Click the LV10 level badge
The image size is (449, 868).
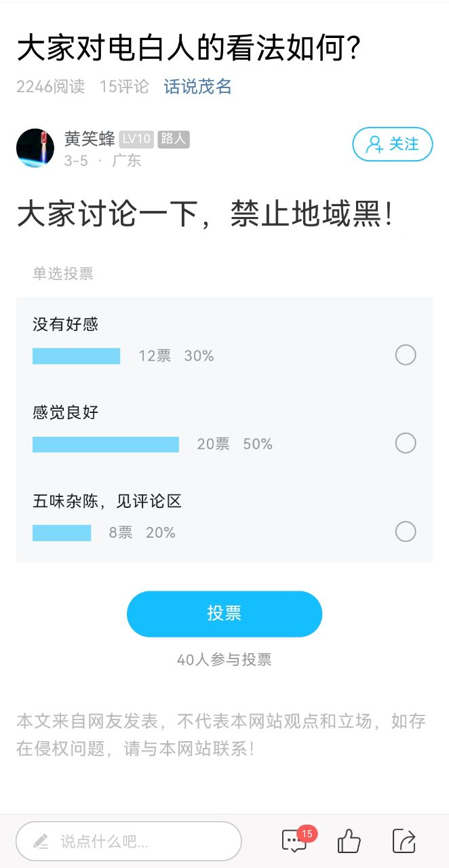coord(136,140)
